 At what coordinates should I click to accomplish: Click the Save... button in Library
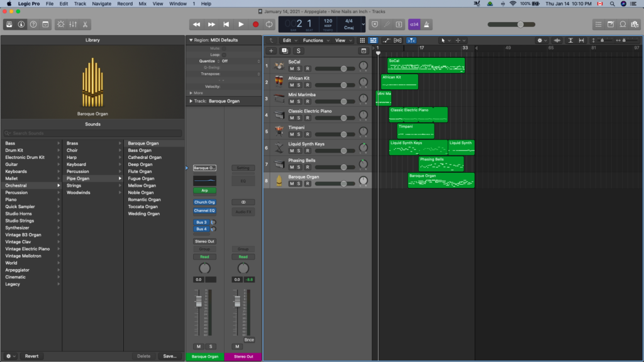pyautogui.click(x=170, y=356)
